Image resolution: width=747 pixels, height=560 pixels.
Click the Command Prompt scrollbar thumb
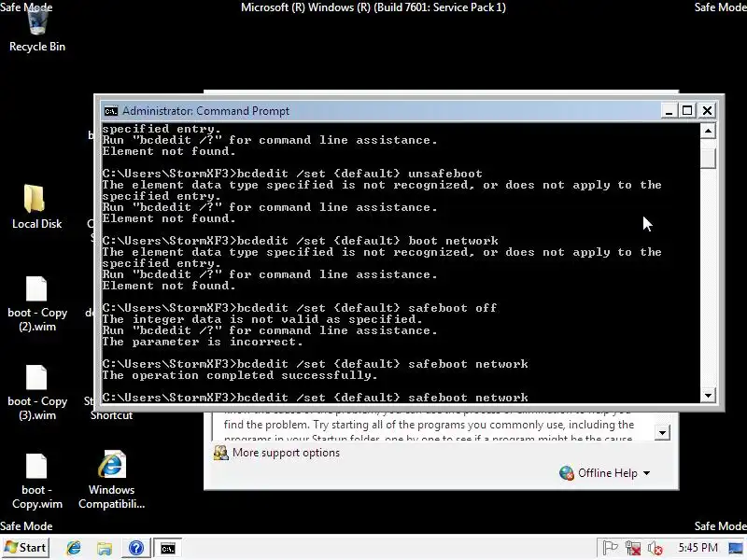(x=708, y=158)
